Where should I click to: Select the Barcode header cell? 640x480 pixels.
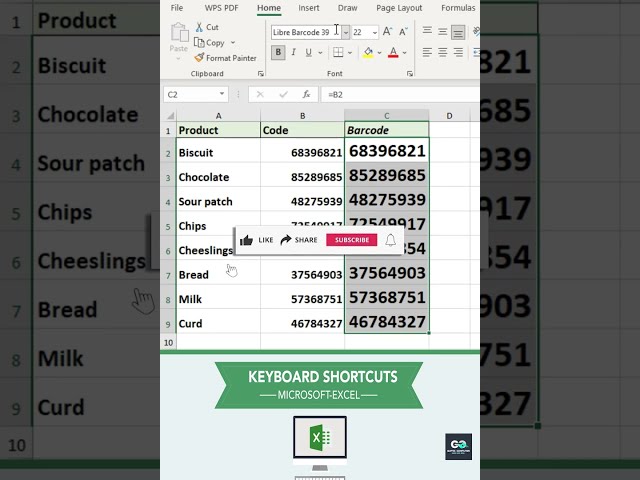(x=387, y=130)
